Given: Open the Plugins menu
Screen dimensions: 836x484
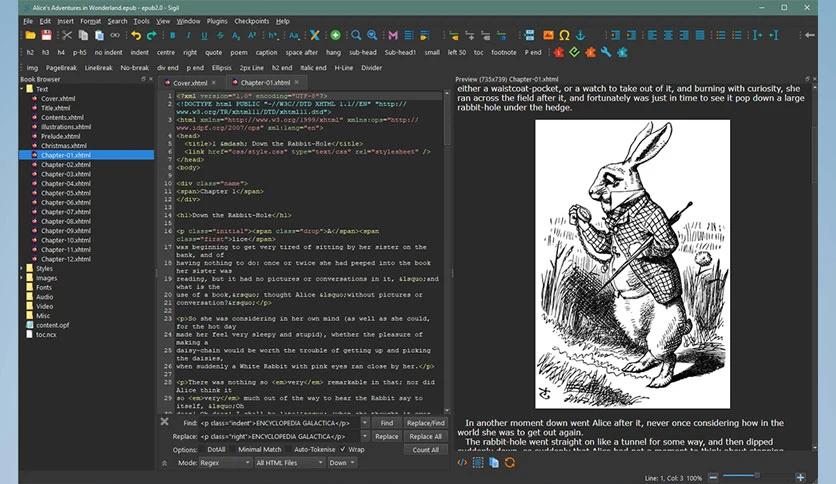Looking at the screenshot, I should [217, 21].
